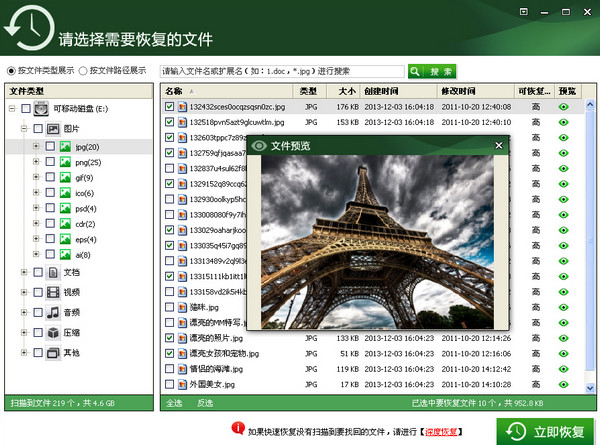600x445 pixels.
Task: Collapse the 可移动磁盘 (E:) tree node
Action: point(11,108)
